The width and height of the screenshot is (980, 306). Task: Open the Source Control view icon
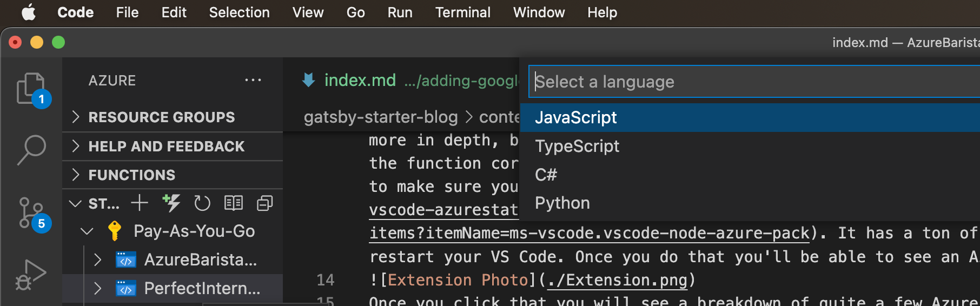[31, 212]
